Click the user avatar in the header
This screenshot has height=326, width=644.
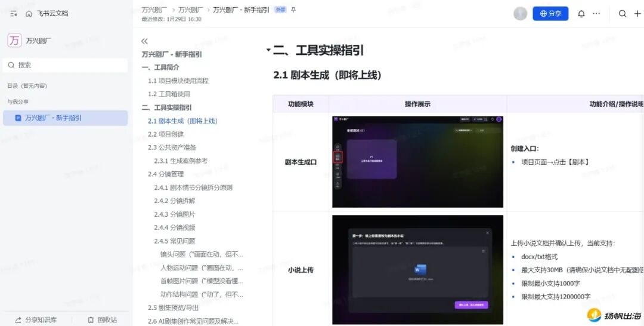pos(520,14)
